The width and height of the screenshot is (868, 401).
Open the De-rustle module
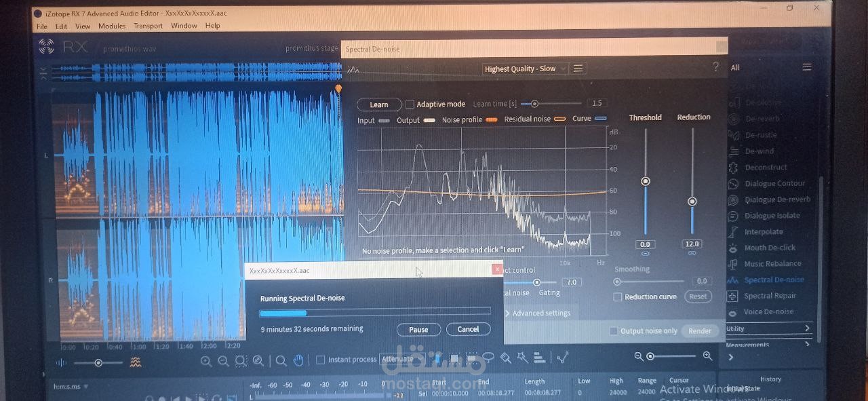[761, 135]
